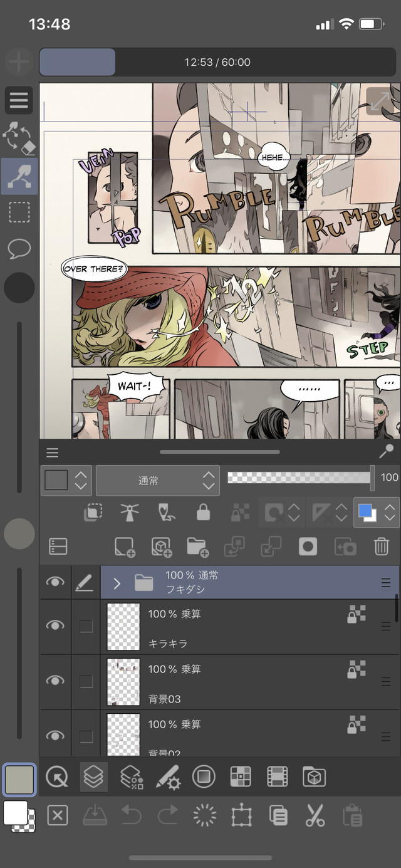401x868 pixels.
Task: Hide the 背景02 layer
Action: click(x=55, y=735)
